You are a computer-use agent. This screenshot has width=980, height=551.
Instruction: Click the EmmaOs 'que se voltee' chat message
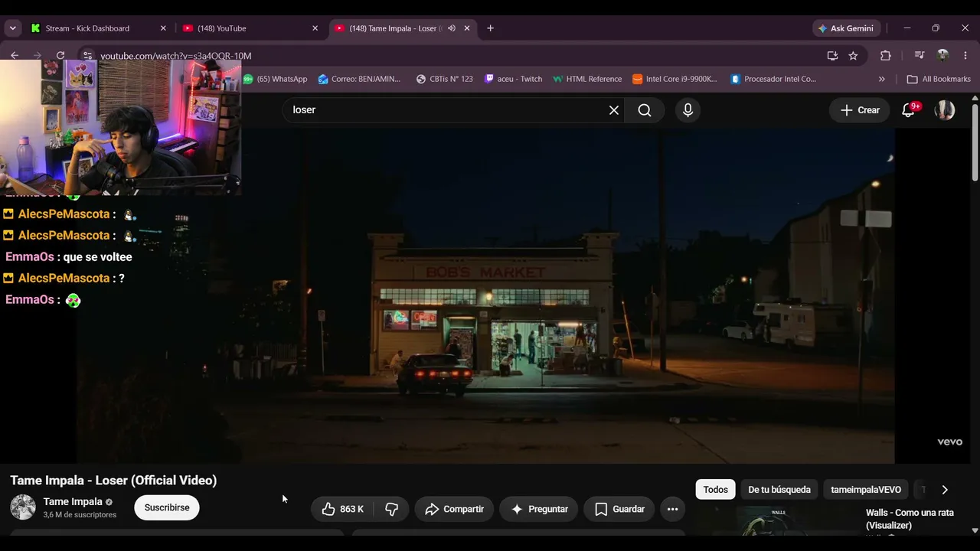tap(69, 257)
